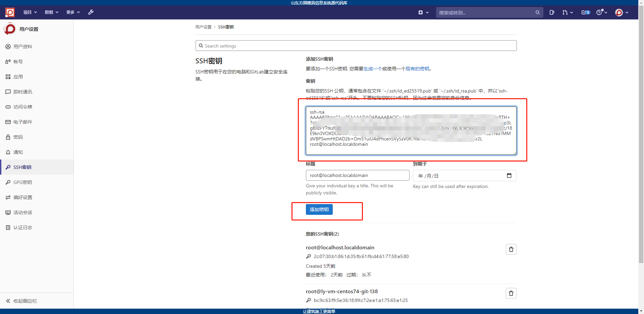Click the 添加密钥 button
Screen dimensions: 644x314
pos(319,209)
